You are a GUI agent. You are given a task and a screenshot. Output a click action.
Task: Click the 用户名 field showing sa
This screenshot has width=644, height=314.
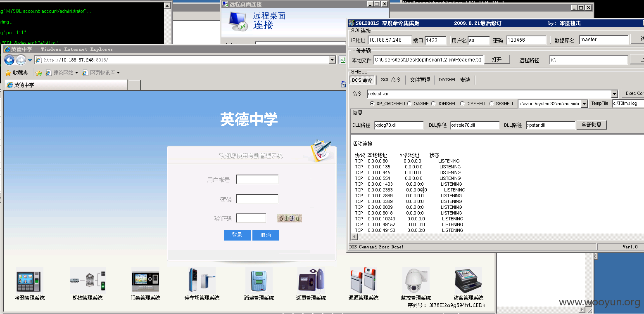click(479, 40)
